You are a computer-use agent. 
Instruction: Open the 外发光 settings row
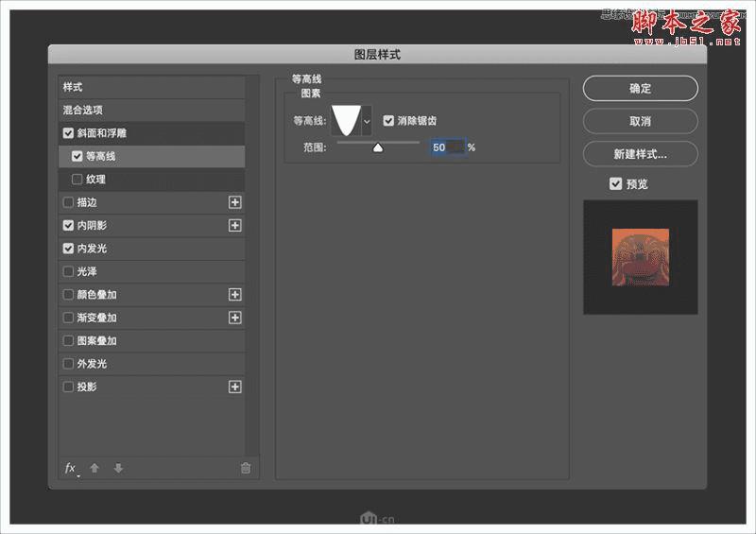(x=151, y=364)
